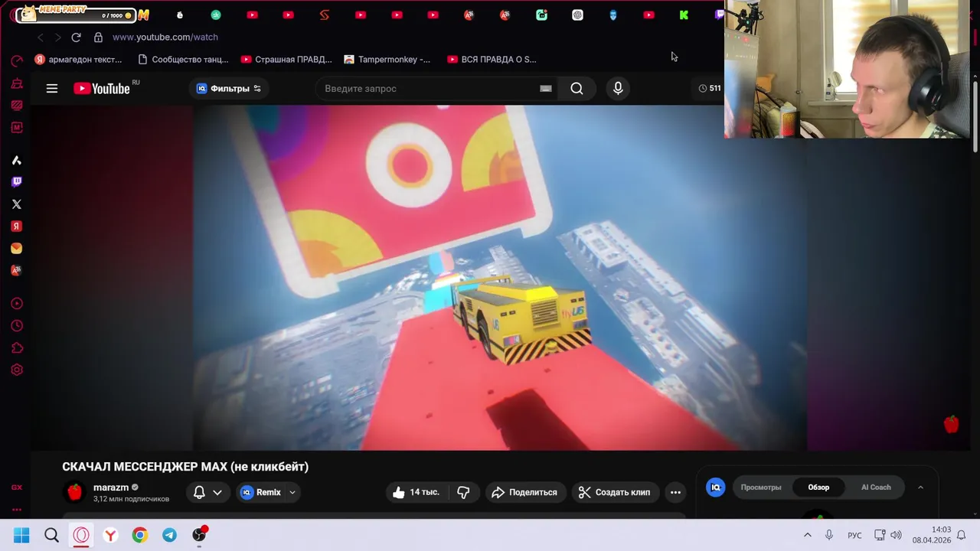The image size is (980, 551).
Task: Open the Страшная ПРАВД... bookmark
Action: (286, 59)
